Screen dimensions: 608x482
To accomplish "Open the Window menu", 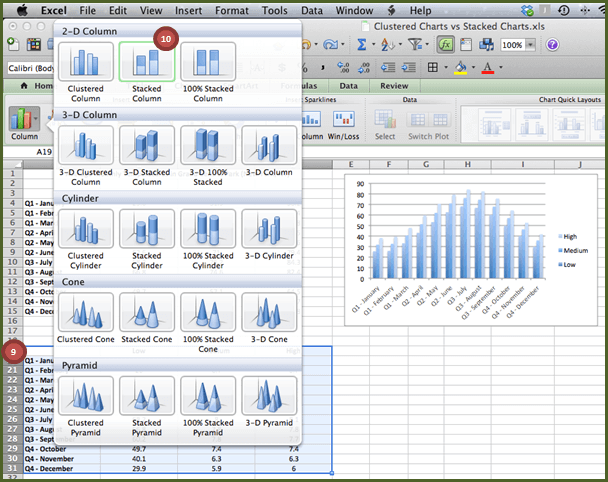I will [354, 10].
